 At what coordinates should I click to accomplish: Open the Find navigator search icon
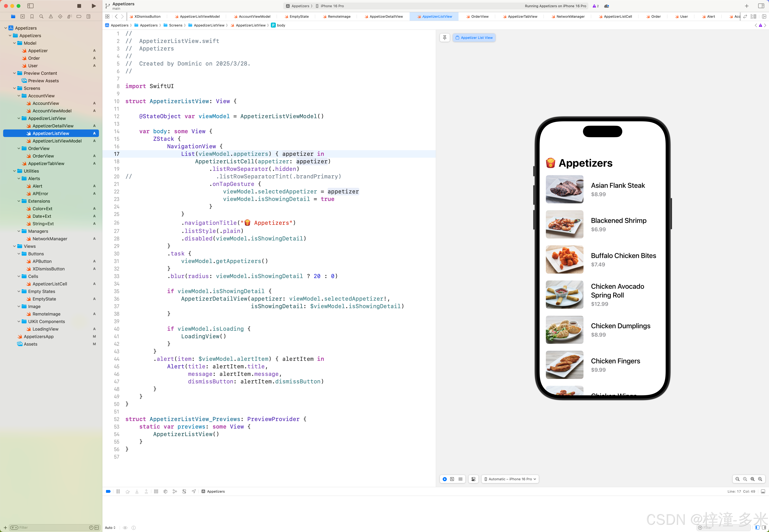[x=41, y=16]
